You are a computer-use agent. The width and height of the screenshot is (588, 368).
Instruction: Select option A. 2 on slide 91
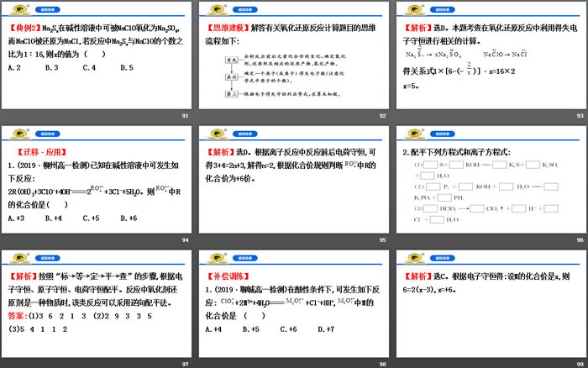pos(14,67)
